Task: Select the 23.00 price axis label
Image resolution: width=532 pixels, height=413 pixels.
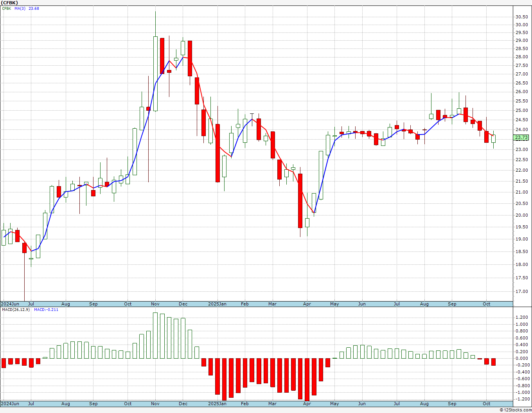Action: click(x=521, y=149)
